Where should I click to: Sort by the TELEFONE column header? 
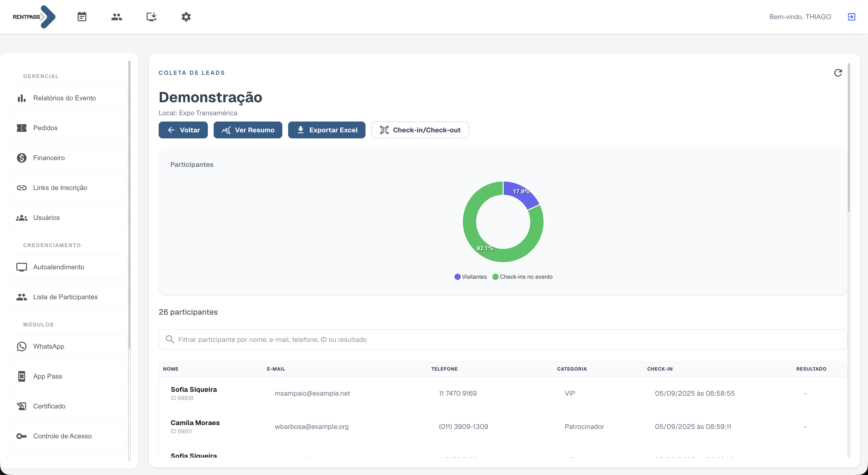pos(444,369)
